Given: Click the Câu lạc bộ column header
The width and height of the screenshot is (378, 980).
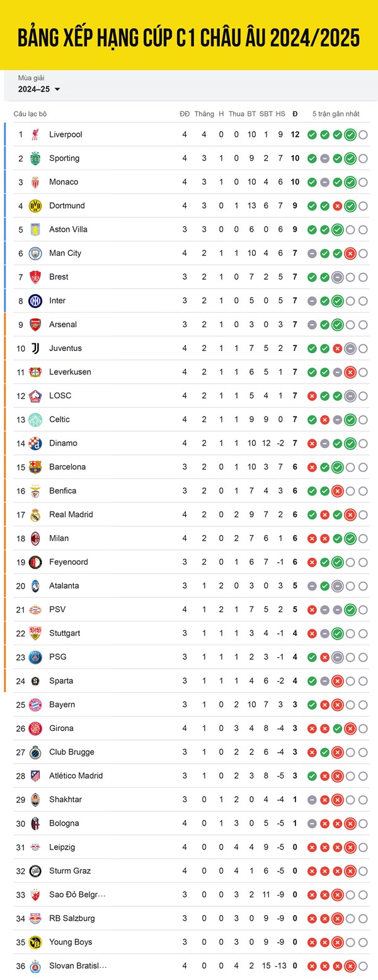Looking at the screenshot, I should coord(30,114).
